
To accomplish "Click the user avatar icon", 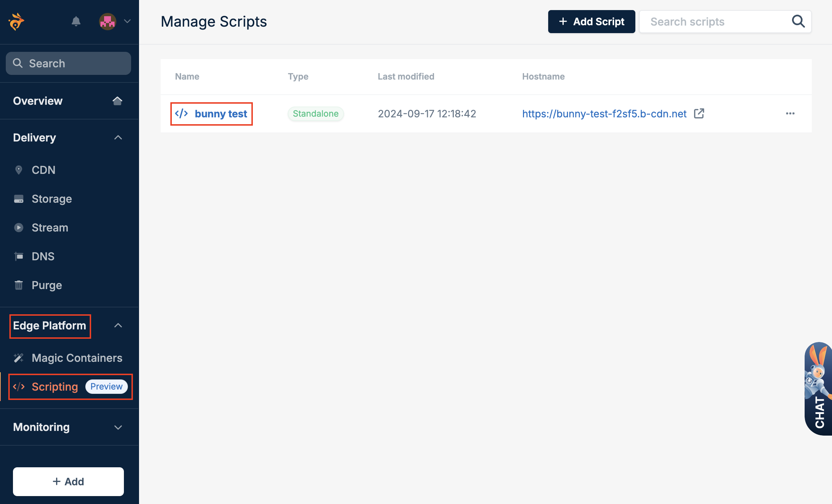I will (107, 22).
